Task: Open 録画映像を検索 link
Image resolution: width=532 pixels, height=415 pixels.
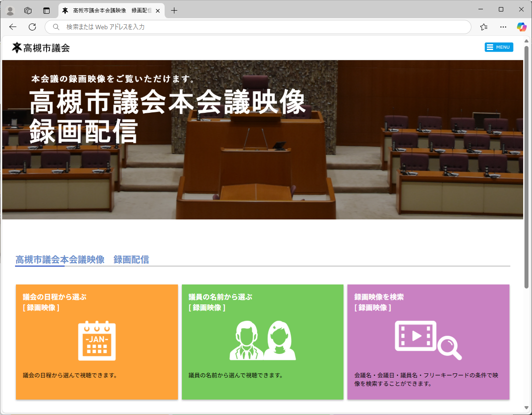Action: point(379,302)
